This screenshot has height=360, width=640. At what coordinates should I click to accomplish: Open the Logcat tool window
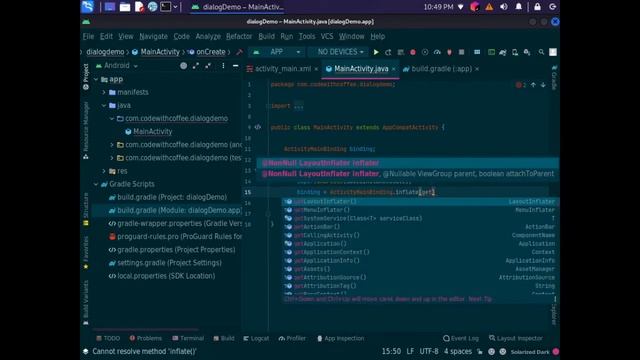click(x=256, y=338)
